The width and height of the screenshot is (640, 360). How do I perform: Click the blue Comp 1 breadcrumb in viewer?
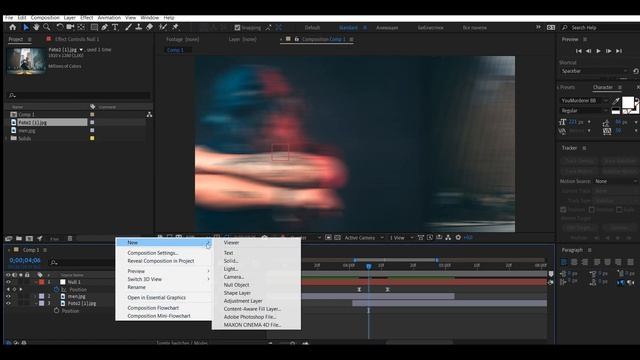pyautogui.click(x=175, y=50)
